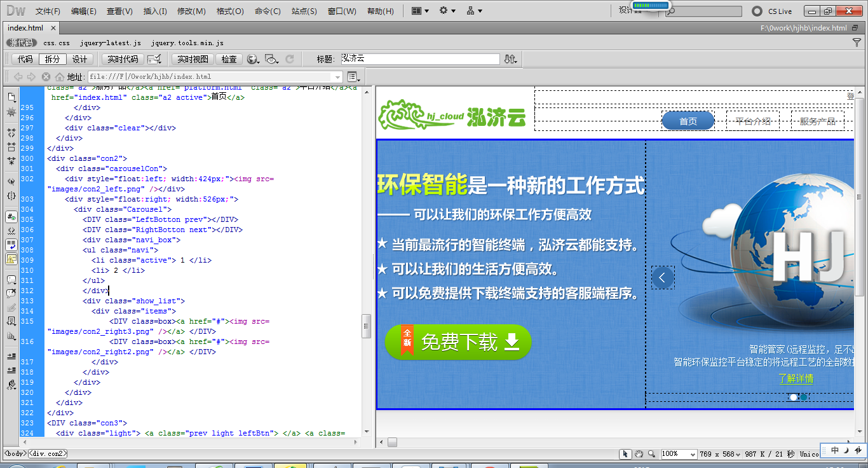
Task: Click the 标题 title input field
Action: pyautogui.click(x=420, y=59)
